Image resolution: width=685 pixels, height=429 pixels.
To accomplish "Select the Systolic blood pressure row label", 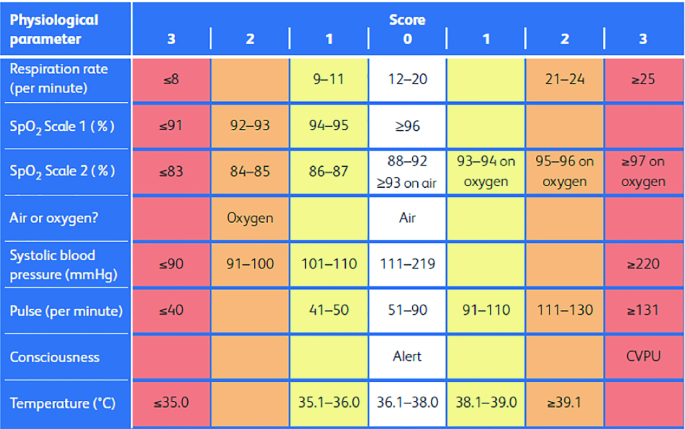I will tap(66, 263).
